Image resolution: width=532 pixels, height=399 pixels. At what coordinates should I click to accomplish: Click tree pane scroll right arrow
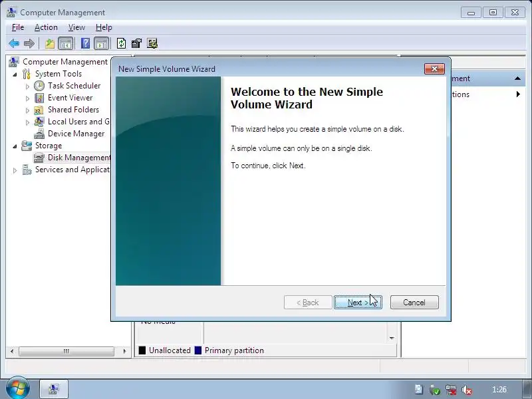tap(124, 351)
